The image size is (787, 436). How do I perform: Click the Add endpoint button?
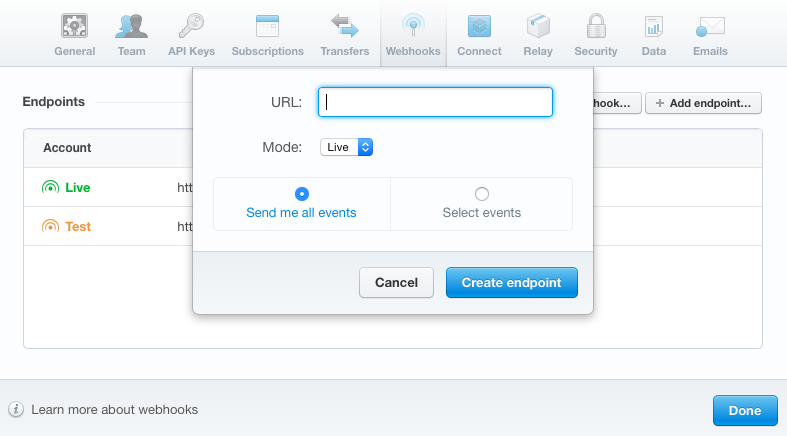[x=703, y=103]
